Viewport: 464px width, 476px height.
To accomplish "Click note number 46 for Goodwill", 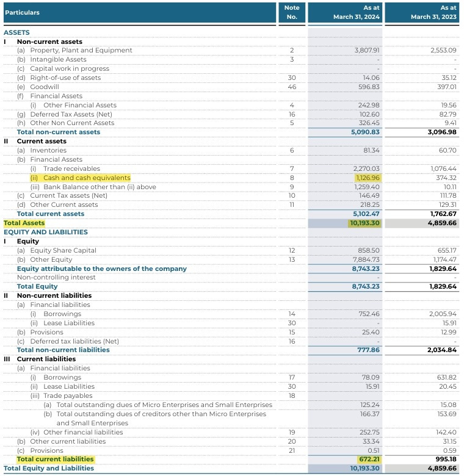I will click(292, 87).
